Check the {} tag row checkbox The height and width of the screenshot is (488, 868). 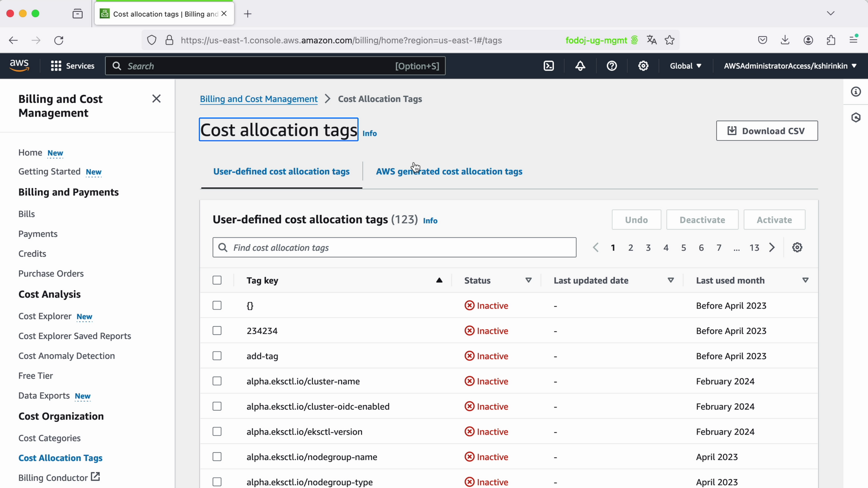(x=217, y=305)
